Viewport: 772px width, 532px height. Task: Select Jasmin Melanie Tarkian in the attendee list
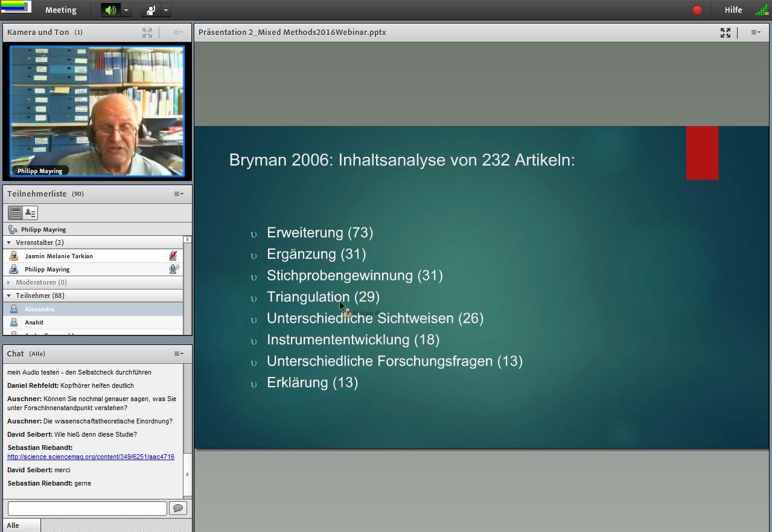(x=93, y=256)
